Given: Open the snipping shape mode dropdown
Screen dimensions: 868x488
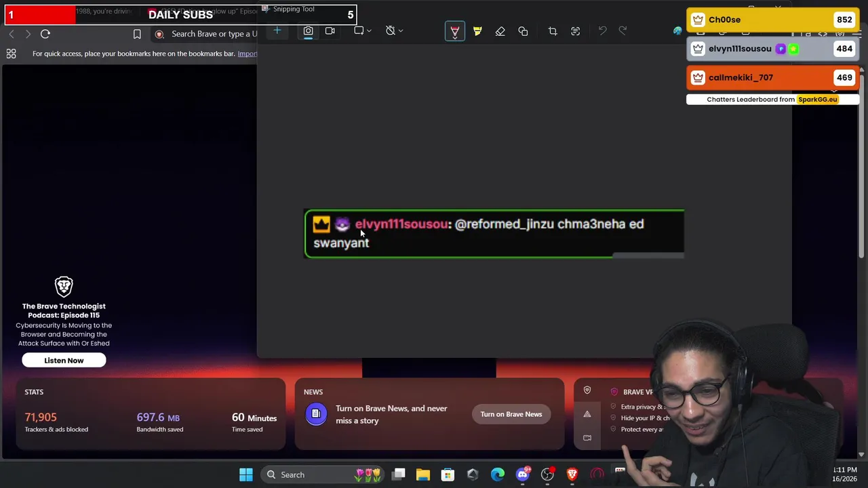Looking at the screenshot, I should pyautogui.click(x=363, y=30).
